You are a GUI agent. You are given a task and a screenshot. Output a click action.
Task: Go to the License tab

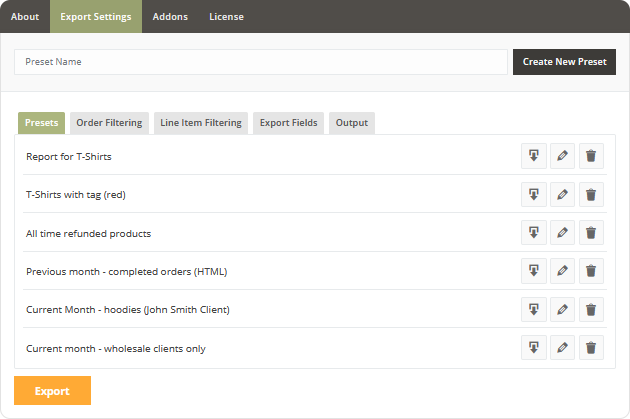tap(226, 17)
